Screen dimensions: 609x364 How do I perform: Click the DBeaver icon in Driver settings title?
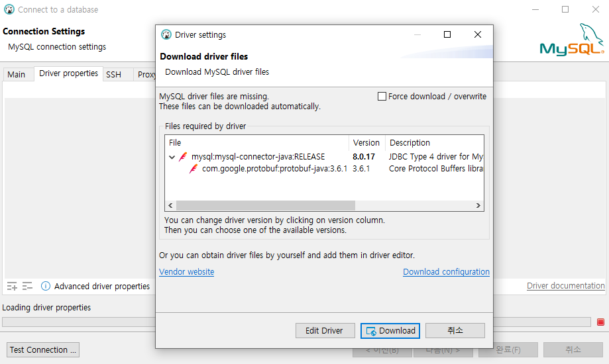pyautogui.click(x=166, y=34)
